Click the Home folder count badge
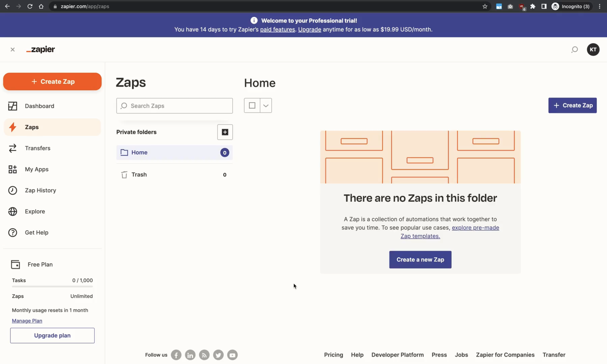 click(x=225, y=152)
